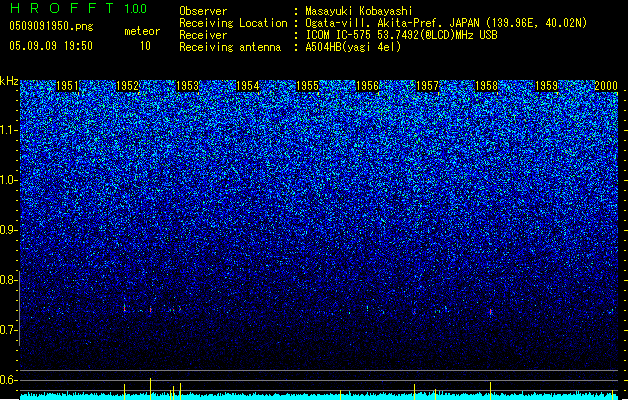Click the red meteor echo near 1958

click(490, 312)
